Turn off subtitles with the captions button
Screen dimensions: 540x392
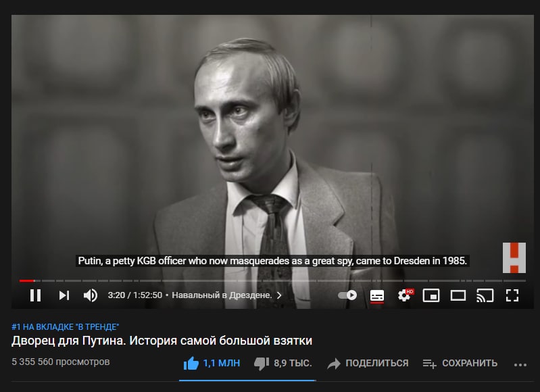[x=376, y=295]
